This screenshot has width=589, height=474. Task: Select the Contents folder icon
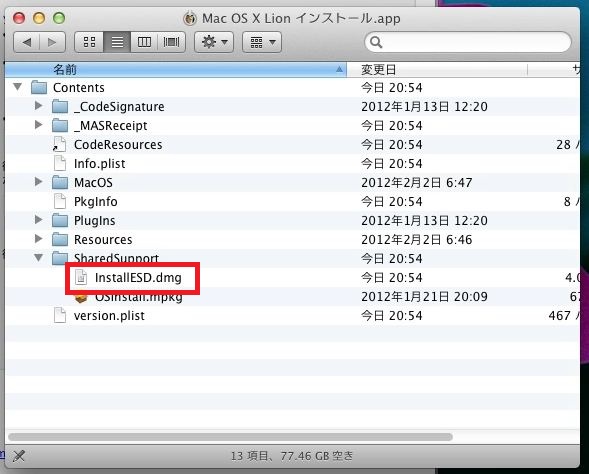point(39,88)
